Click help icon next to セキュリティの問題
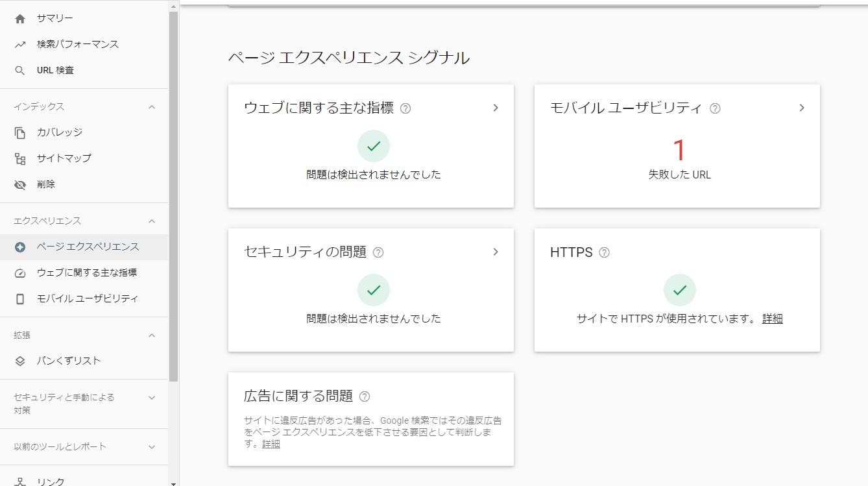 pyautogui.click(x=378, y=252)
